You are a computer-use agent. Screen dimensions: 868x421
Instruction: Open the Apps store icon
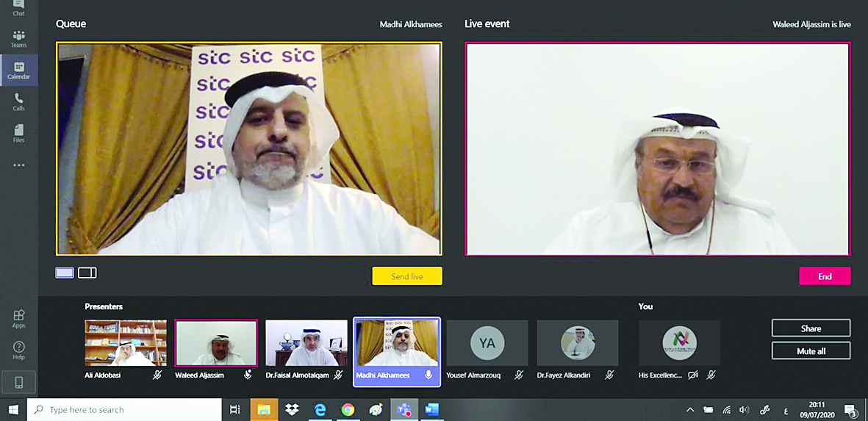point(18,318)
